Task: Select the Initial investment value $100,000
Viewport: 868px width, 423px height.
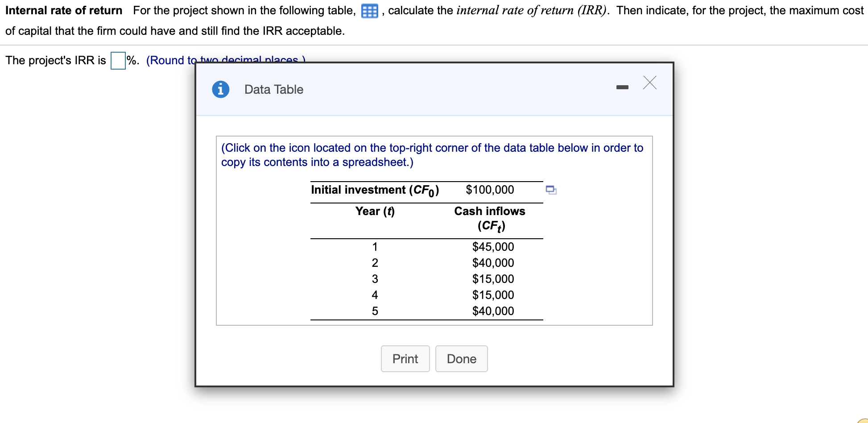Action: [x=490, y=189]
